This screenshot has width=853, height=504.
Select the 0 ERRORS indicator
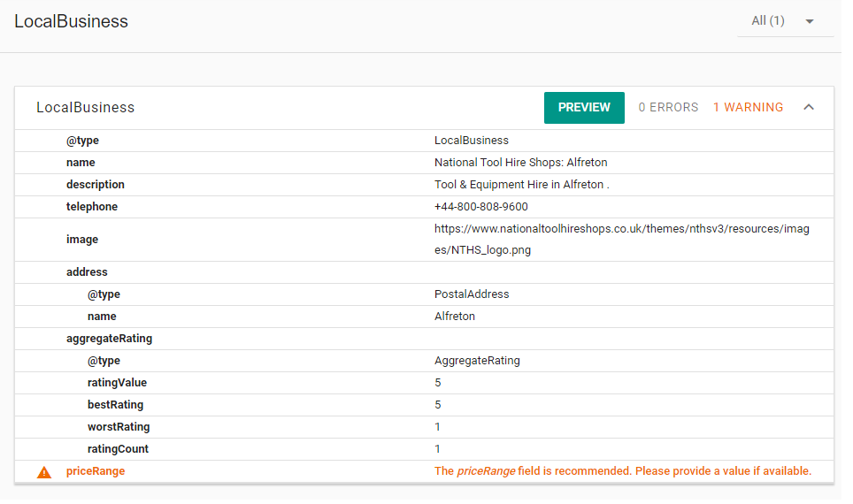[668, 107]
